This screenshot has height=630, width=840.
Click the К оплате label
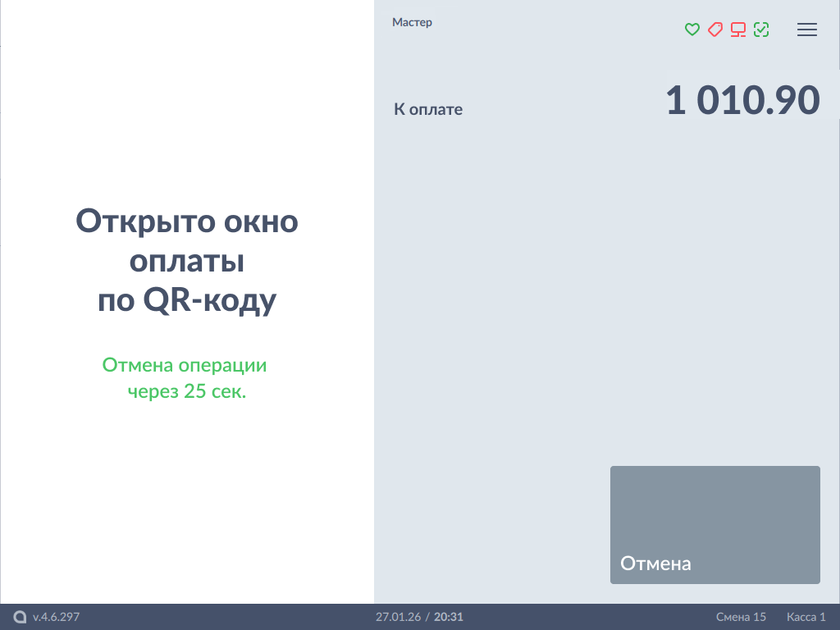428,109
